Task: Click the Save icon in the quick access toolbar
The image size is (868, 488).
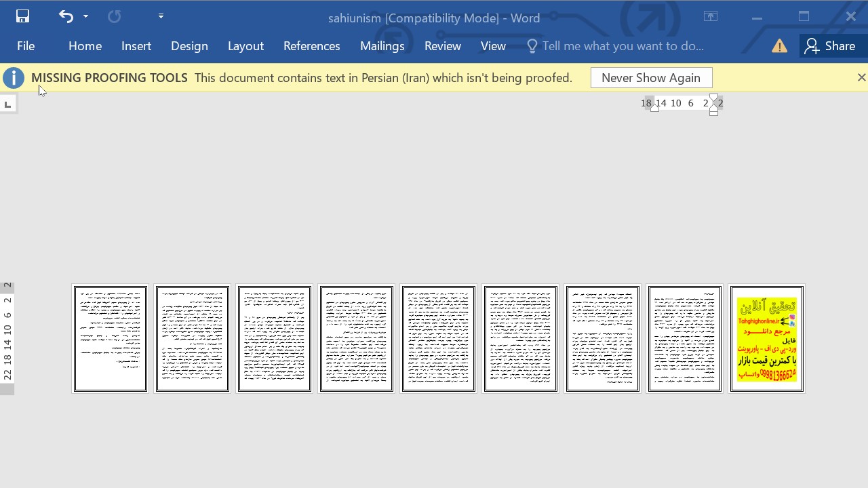Action: coord(22,16)
